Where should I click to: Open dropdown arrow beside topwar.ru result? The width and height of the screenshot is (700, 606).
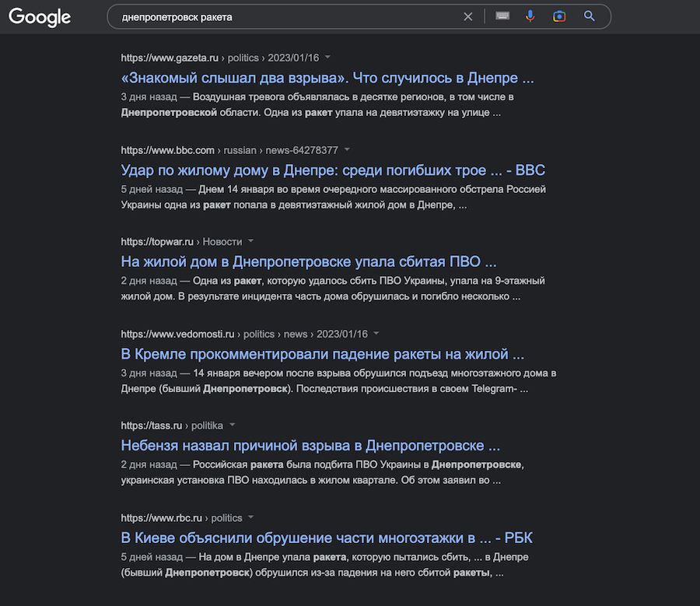(250, 242)
